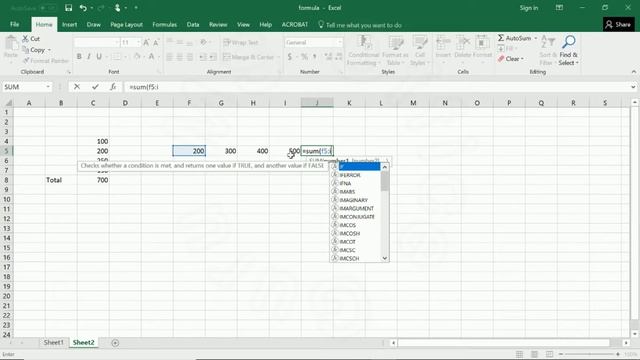The height and width of the screenshot is (360, 640).
Task: Click the Share button
Action: pos(618,24)
